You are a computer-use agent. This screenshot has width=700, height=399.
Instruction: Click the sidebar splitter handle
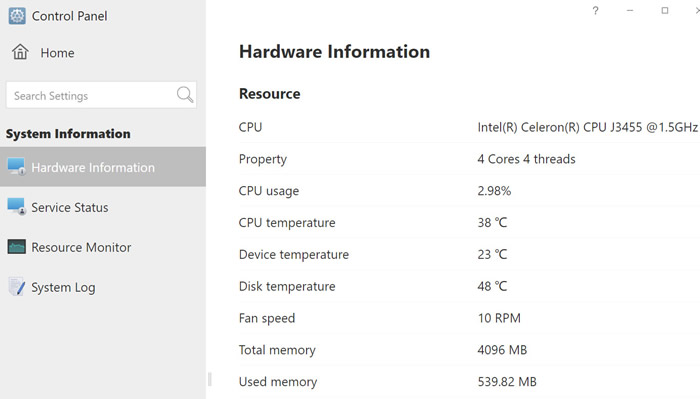(210, 379)
